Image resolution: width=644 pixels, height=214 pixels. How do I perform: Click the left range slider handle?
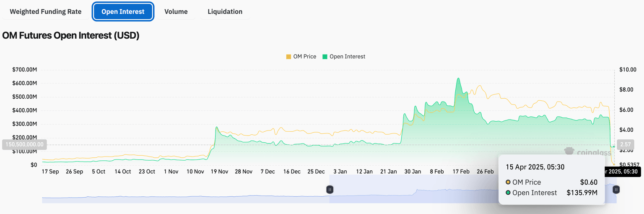tap(330, 190)
